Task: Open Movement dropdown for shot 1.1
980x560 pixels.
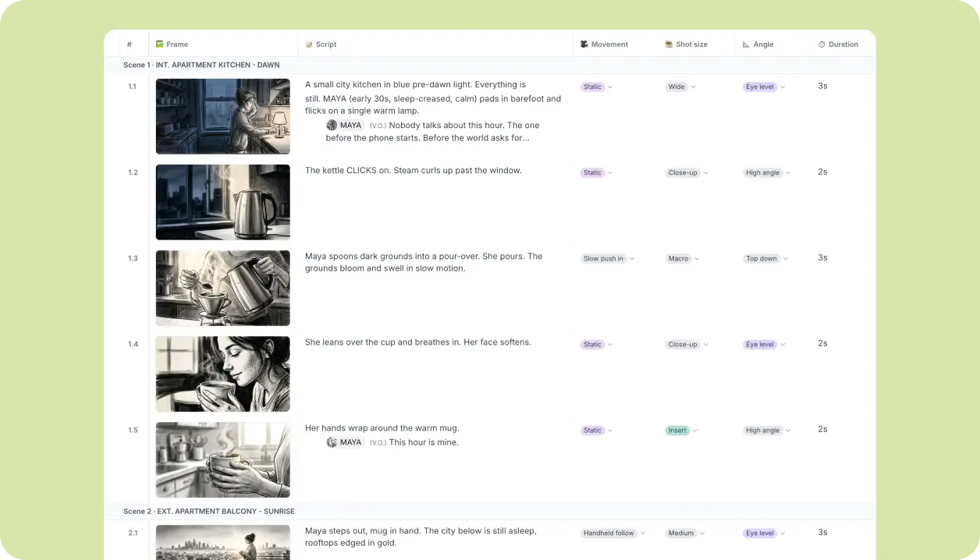Action: pos(597,87)
